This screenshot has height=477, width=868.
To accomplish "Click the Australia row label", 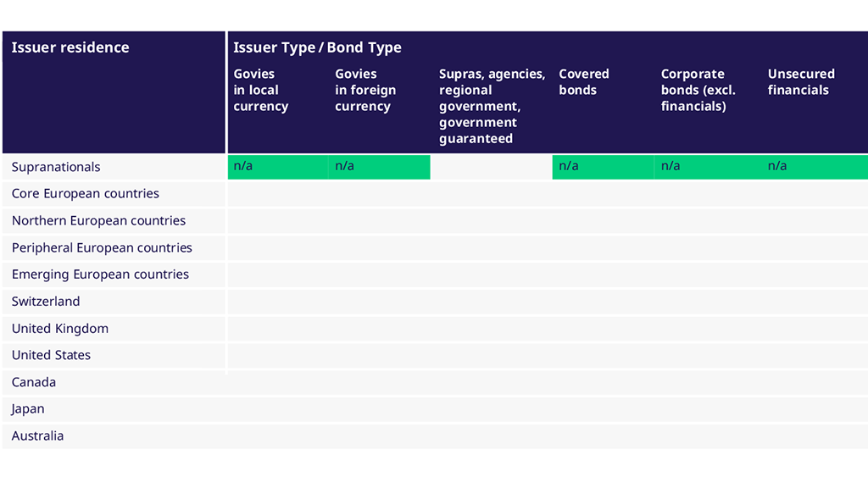I will (37, 436).
